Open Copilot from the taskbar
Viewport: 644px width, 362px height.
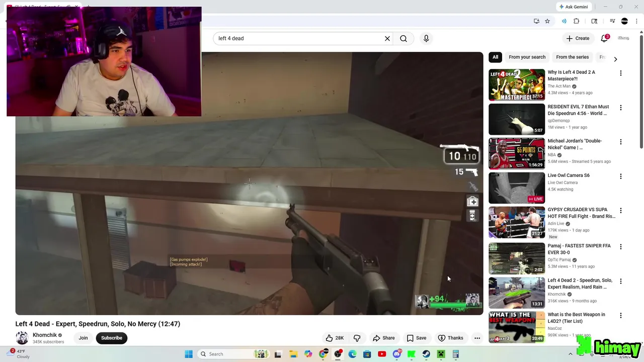pyautogui.click(x=308, y=354)
